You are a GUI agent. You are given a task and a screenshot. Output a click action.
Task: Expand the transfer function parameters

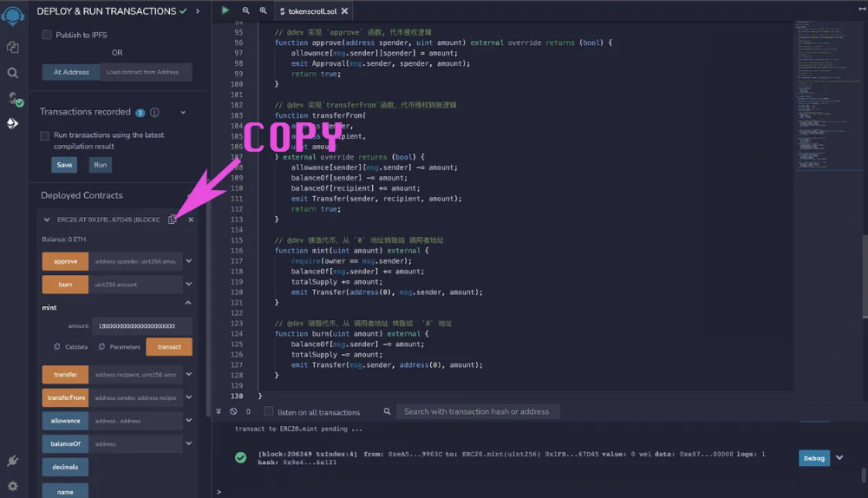tap(189, 375)
